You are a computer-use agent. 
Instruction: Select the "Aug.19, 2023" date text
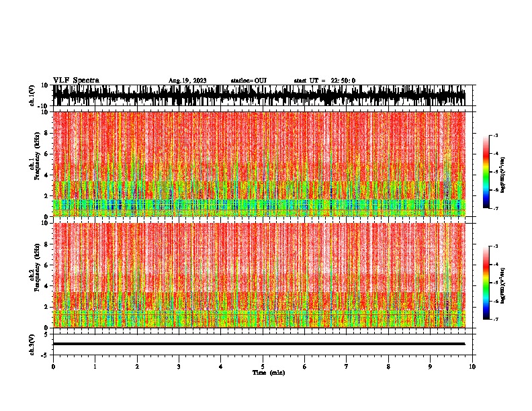tap(187, 81)
